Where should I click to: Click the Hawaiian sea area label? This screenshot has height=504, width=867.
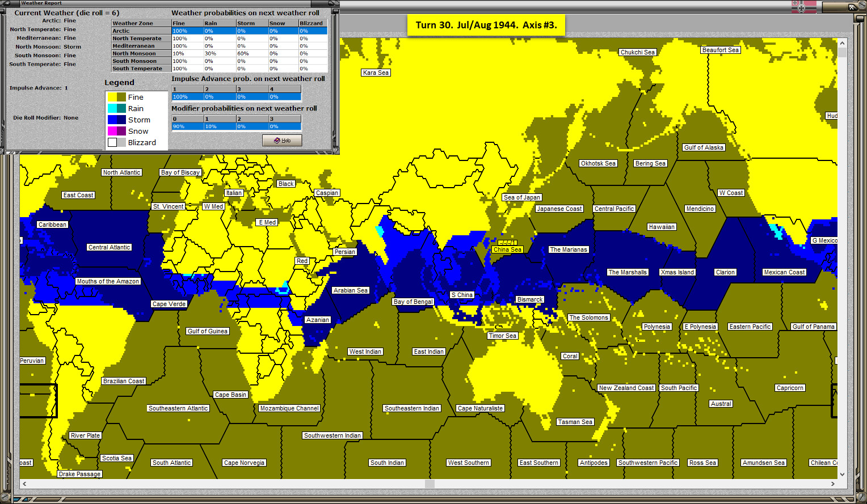point(662,227)
